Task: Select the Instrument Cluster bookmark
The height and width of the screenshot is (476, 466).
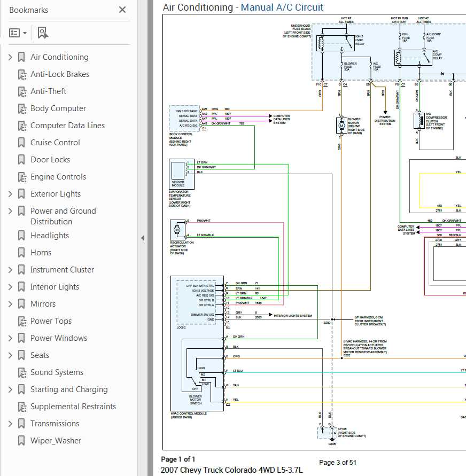Action: pyautogui.click(x=62, y=270)
